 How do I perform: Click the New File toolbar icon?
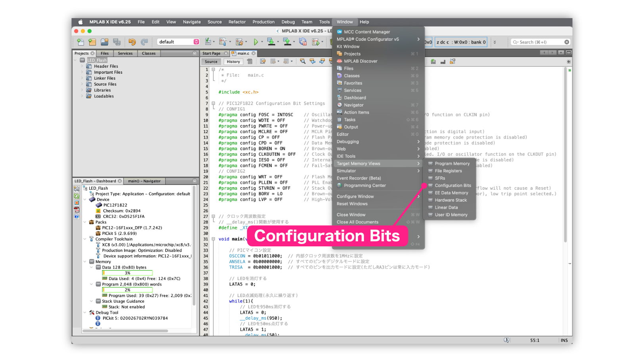point(80,42)
